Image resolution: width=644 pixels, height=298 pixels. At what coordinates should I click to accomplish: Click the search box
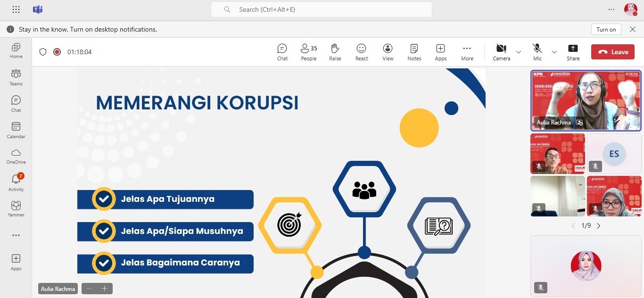(x=321, y=9)
